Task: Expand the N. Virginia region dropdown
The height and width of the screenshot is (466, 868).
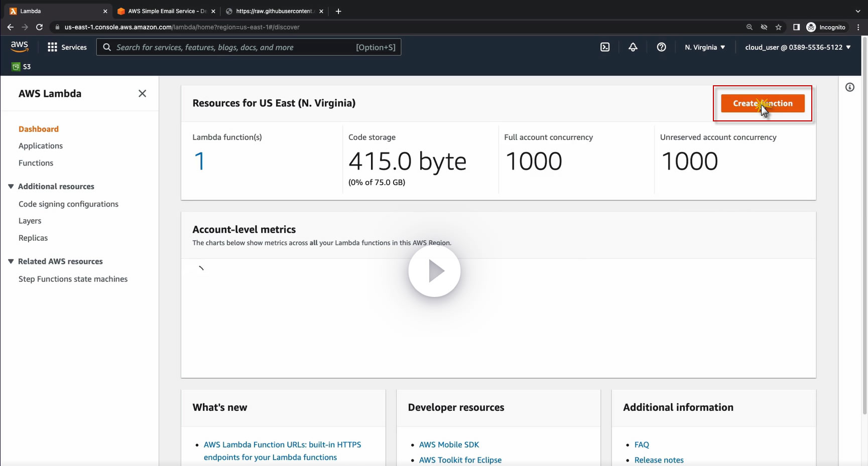Action: 705,47
